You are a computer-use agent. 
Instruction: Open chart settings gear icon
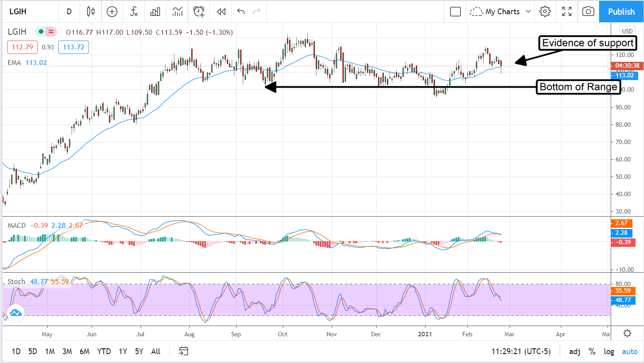pyautogui.click(x=545, y=12)
